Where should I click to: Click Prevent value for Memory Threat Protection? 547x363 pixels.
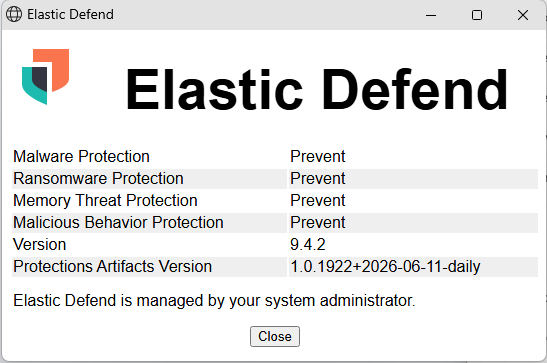coord(317,201)
